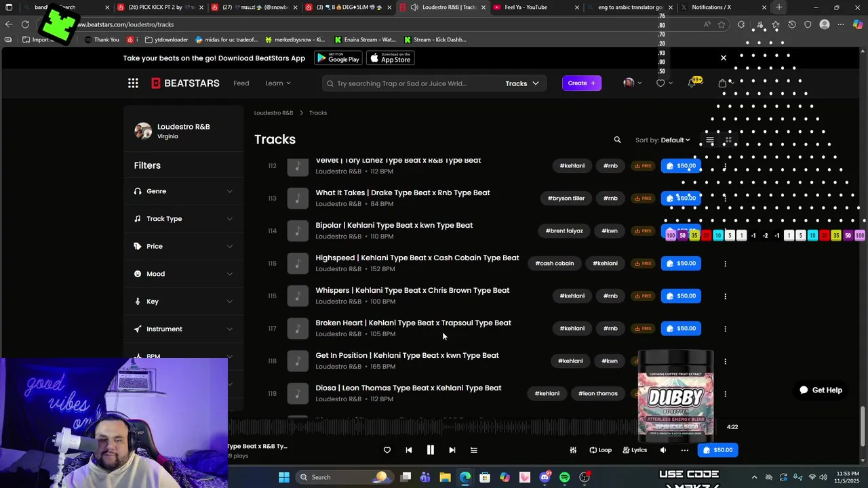Click the $50.00 buy button in player bar
Image resolution: width=868 pixels, height=488 pixels.
[717, 450]
